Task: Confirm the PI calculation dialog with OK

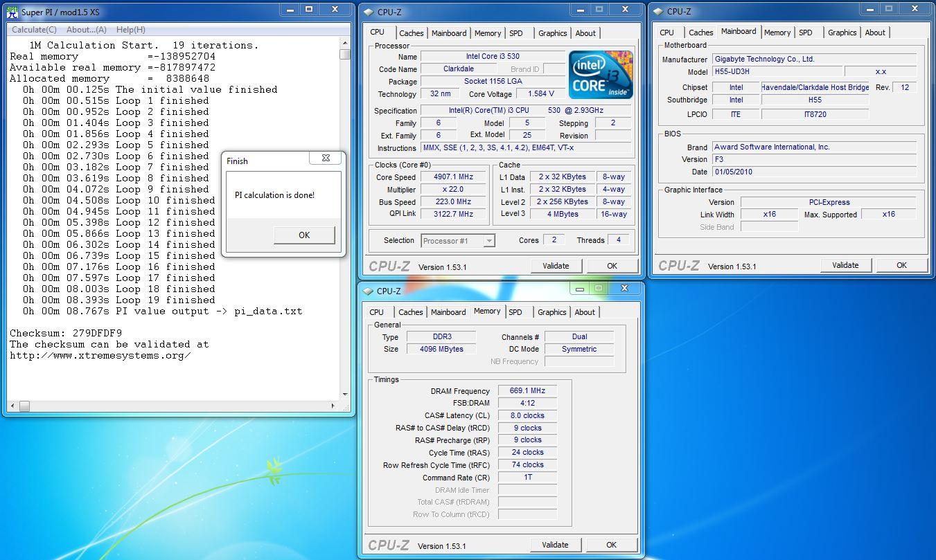Action: click(304, 235)
